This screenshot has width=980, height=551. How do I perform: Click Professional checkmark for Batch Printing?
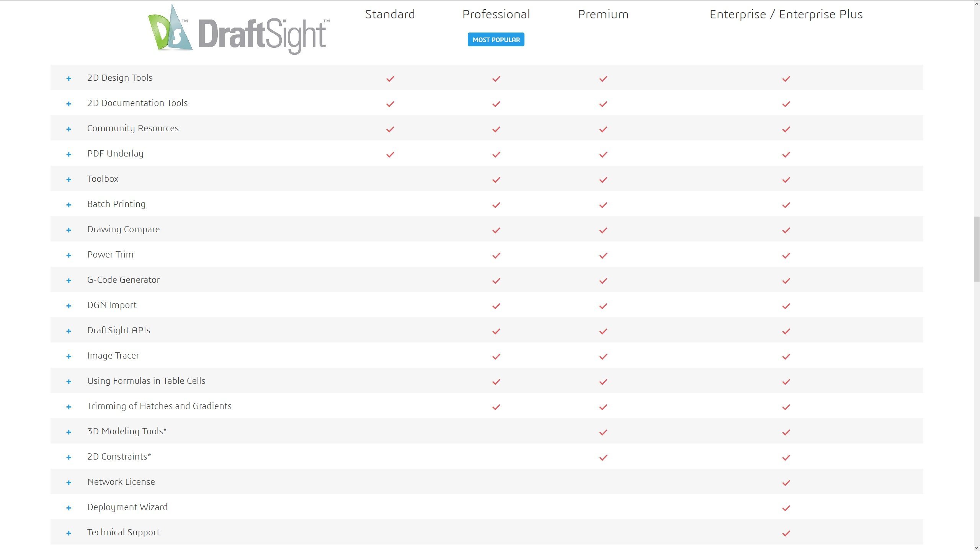496,205
